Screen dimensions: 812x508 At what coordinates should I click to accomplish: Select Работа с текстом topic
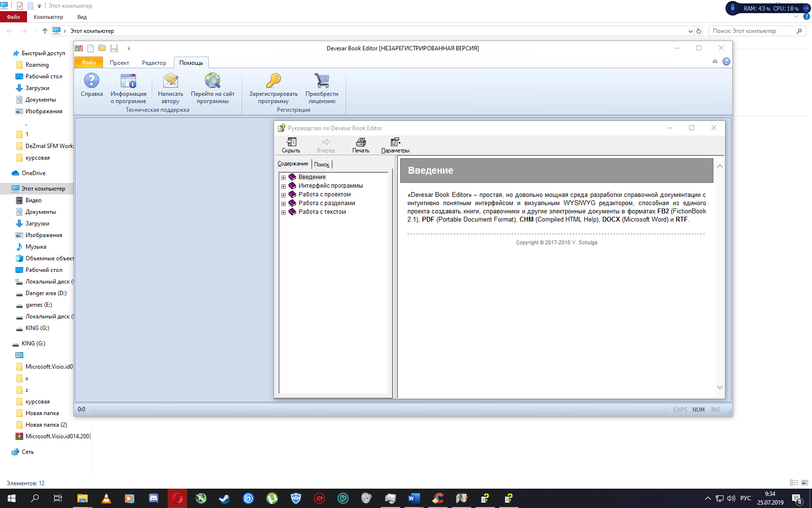(x=322, y=212)
